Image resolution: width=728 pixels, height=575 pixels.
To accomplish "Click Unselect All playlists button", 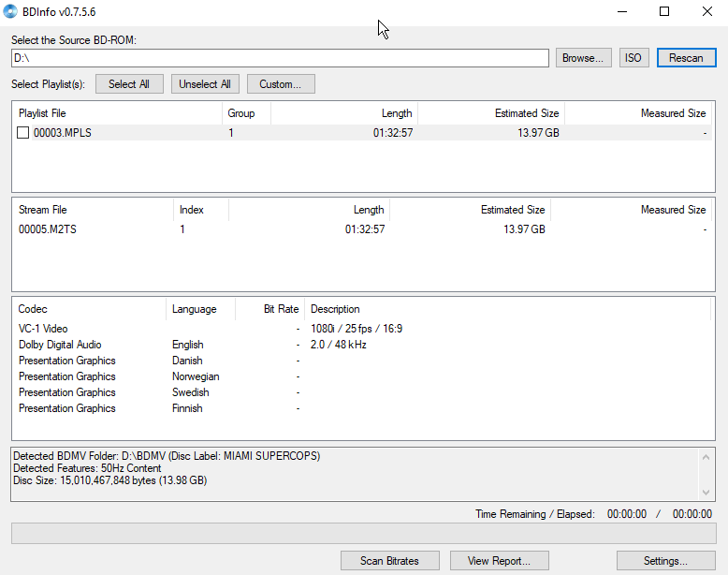I will (x=205, y=83).
